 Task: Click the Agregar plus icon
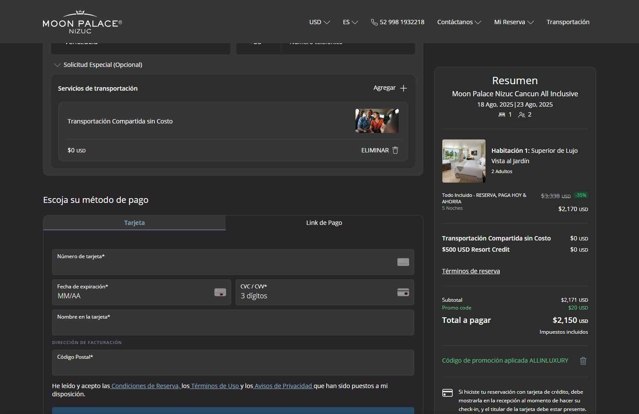pos(403,88)
